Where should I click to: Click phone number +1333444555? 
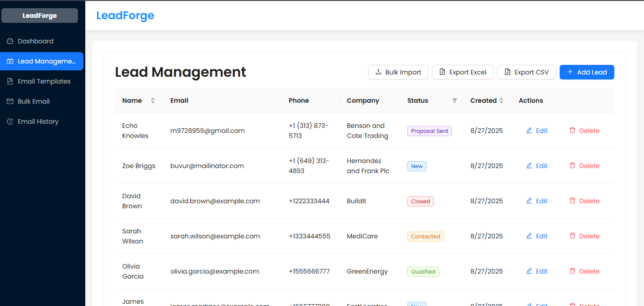click(310, 236)
